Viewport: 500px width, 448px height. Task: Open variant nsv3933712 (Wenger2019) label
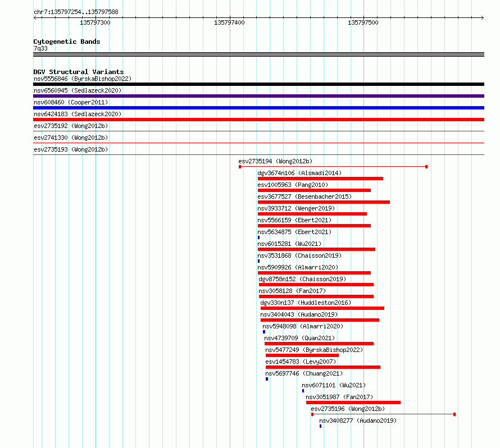pyautogui.click(x=296, y=208)
